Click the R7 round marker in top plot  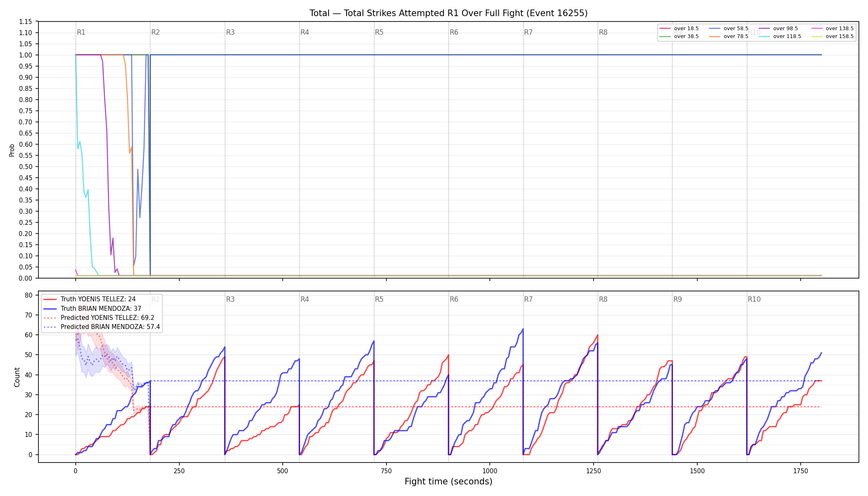pos(528,32)
